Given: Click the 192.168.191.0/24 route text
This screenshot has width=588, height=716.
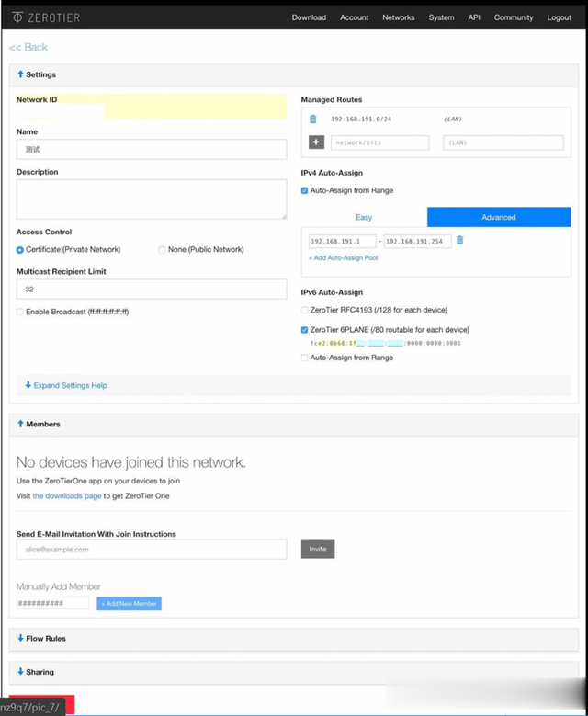Looking at the screenshot, I should click(361, 119).
